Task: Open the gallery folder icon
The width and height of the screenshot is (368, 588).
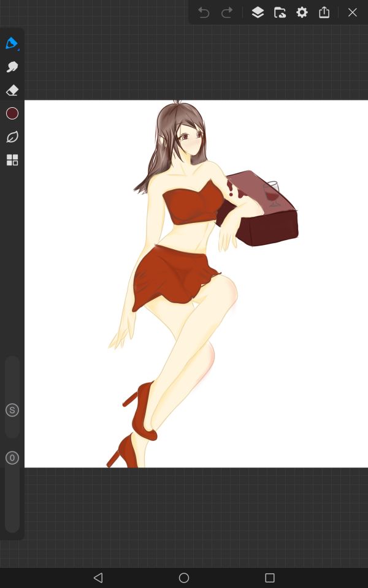Action: click(x=280, y=12)
